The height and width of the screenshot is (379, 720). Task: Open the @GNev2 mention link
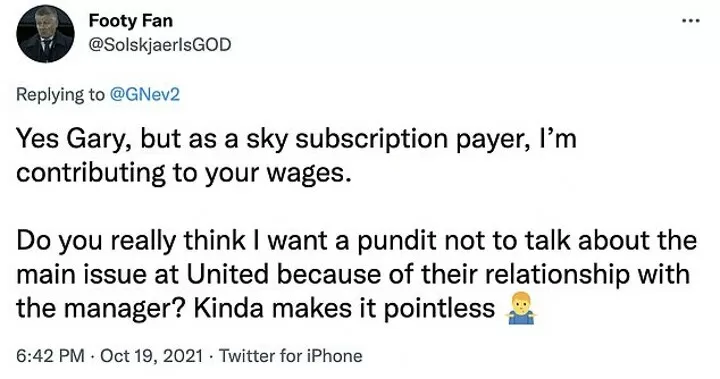coord(144,95)
